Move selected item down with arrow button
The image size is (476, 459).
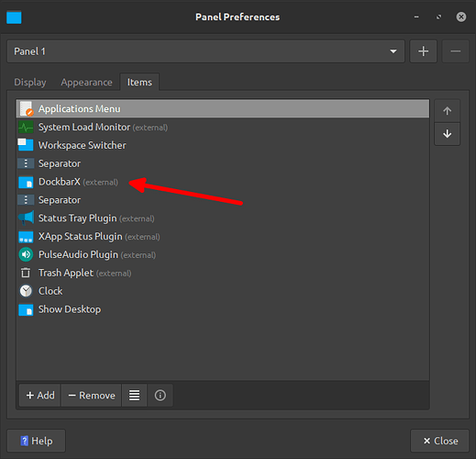(x=447, y=134)
